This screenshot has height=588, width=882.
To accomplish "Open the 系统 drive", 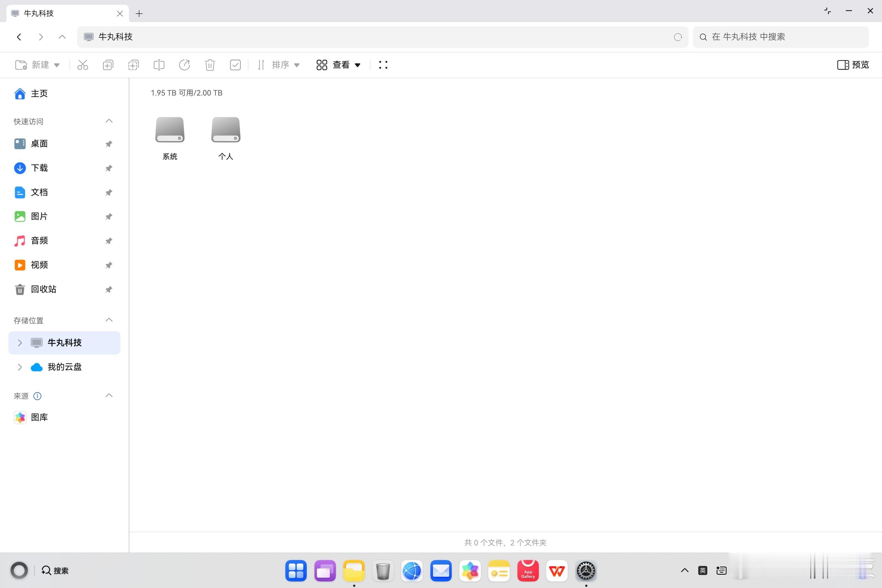I will [170, 138].
